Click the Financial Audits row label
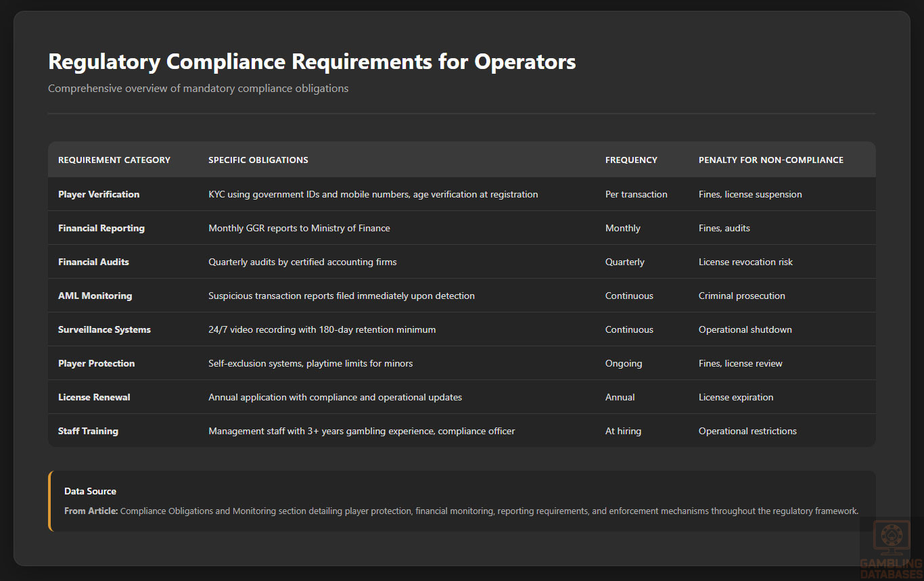 (93, 262)
